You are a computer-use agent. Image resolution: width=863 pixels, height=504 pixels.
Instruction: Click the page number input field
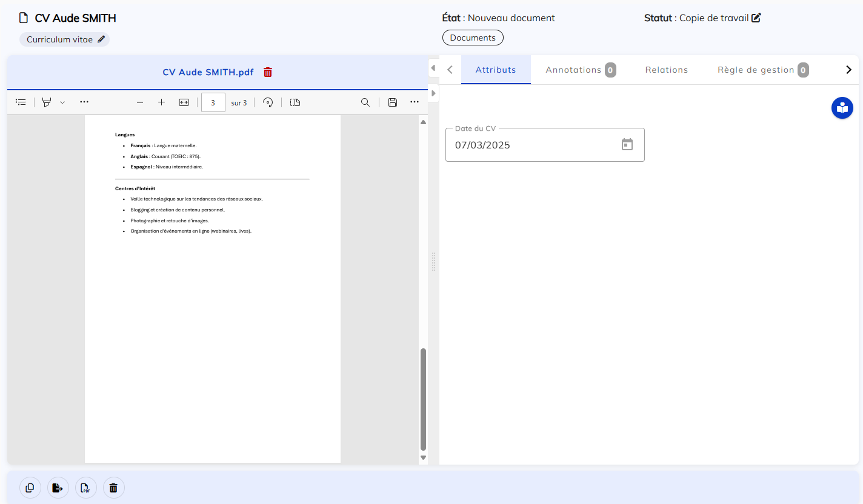[213, 102]
